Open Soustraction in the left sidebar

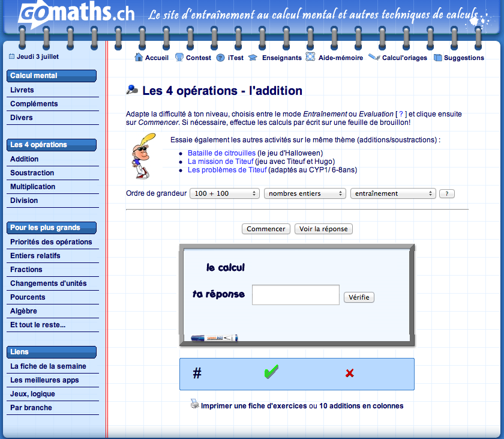(32, 173)
